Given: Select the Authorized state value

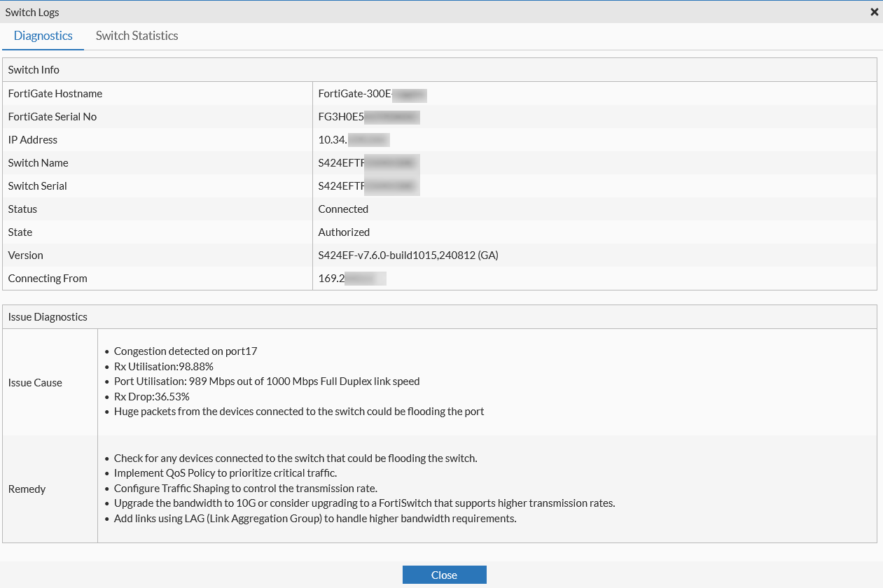Looking at the screenshot, I should pos(344,232).
